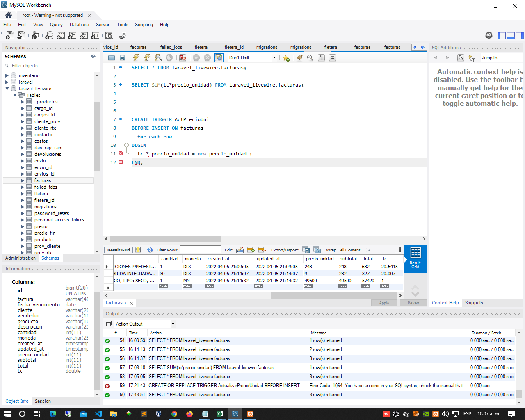Viewport: 525px width, 420px height.
Task: Execute the whole SQL script
Action: pyautogui.click(x=136, y=58)
